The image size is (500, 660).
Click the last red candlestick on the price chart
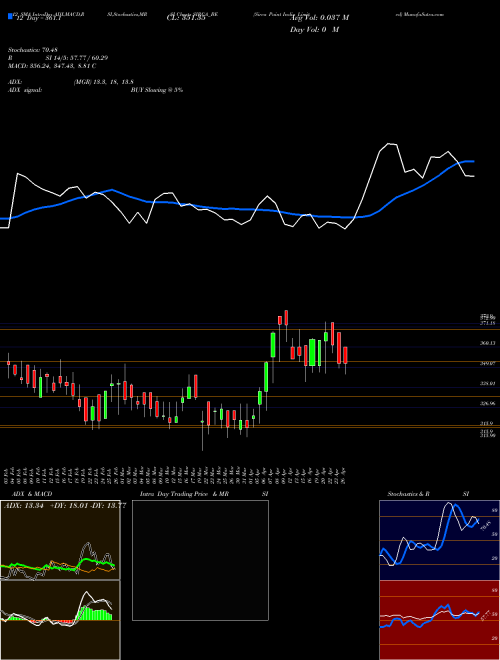click(x=346, y=355)
